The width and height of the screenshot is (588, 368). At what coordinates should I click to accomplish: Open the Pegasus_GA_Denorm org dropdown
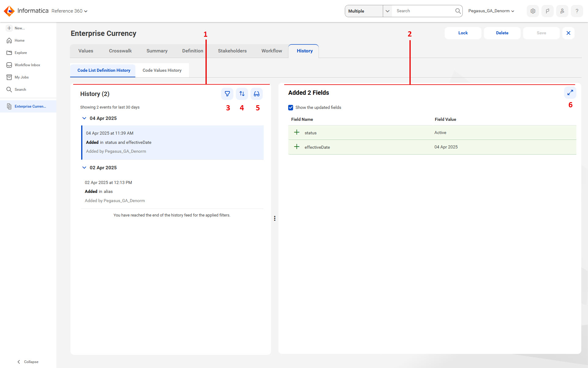point(491,11)
